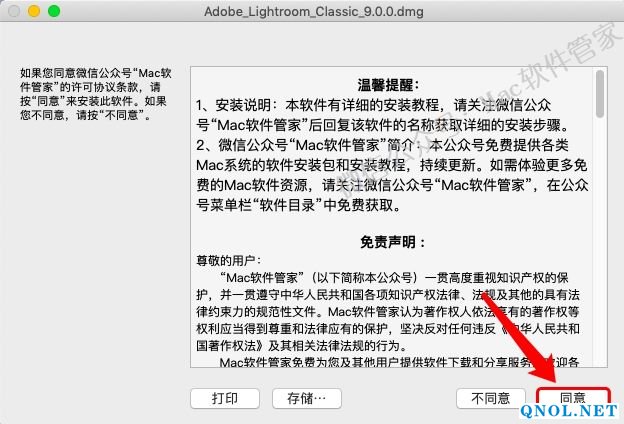Click the left-side agreement instruction text
The width and height of the screenshot is (624, 424).
pyautogui.click(x=96, y=94)
